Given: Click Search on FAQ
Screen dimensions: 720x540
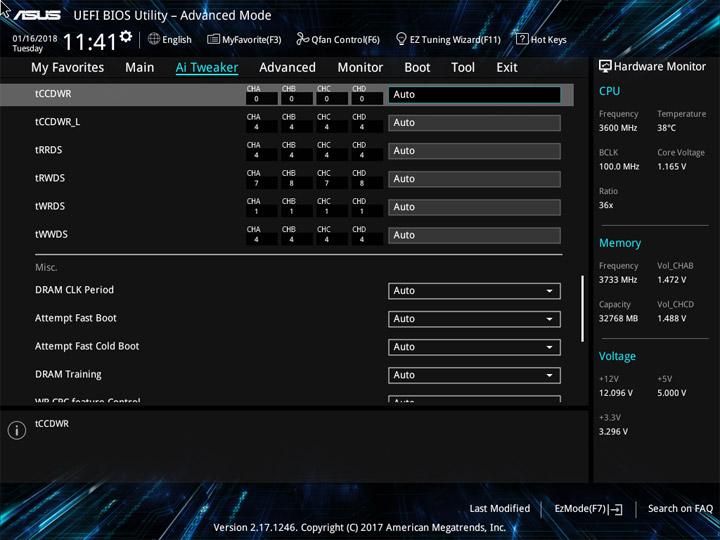Looking at the screenshot, I should pyautogui.click(x=680, y=509).
